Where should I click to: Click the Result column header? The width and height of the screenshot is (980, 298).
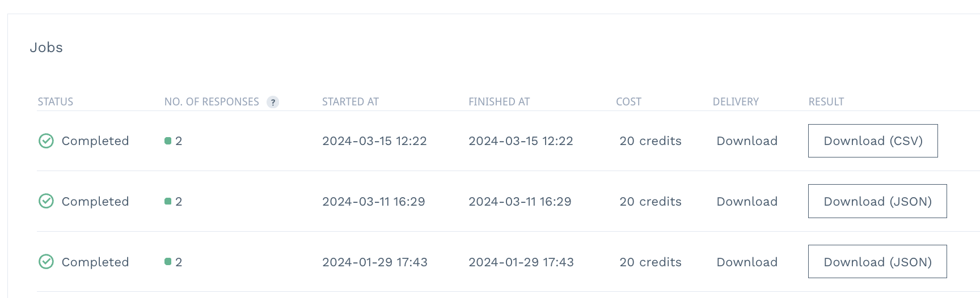(x=826, y=102)
